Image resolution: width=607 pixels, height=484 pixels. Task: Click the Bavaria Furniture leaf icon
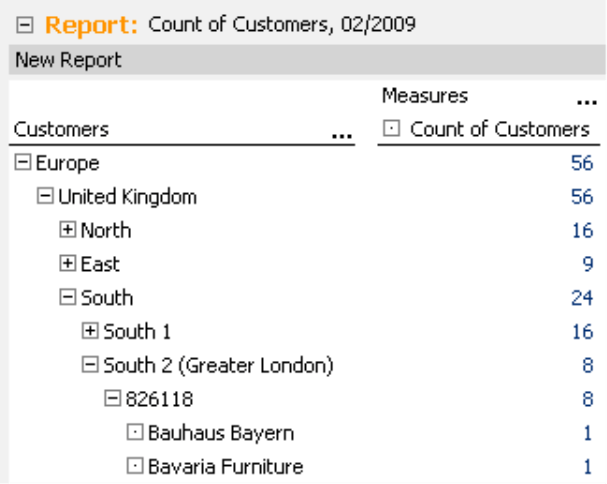tap(135, 466)
